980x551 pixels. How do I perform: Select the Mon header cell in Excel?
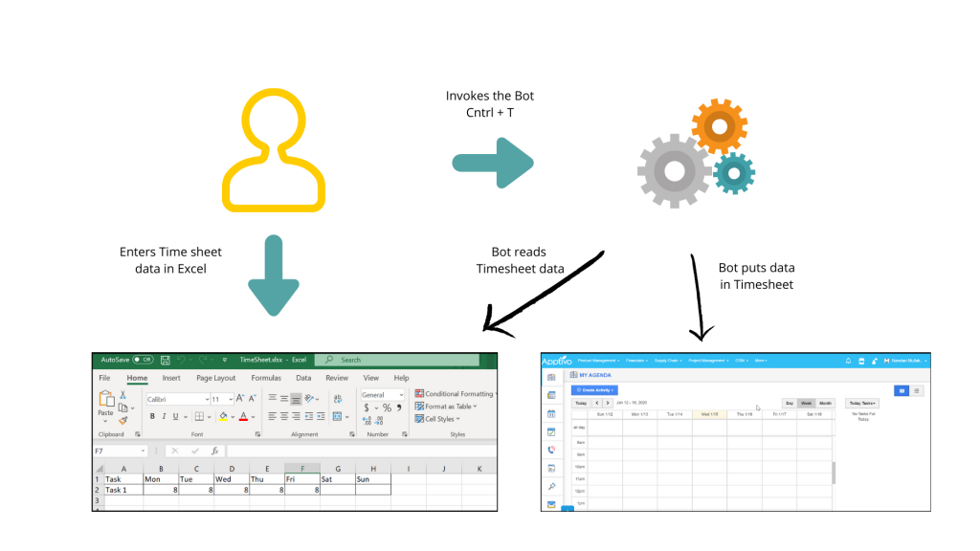[161, 480]
